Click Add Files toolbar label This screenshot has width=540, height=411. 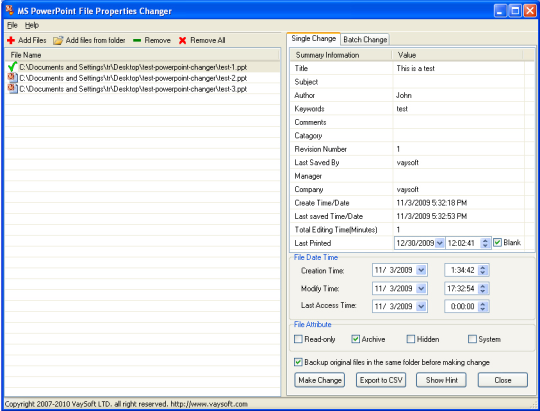coord(32,40)
